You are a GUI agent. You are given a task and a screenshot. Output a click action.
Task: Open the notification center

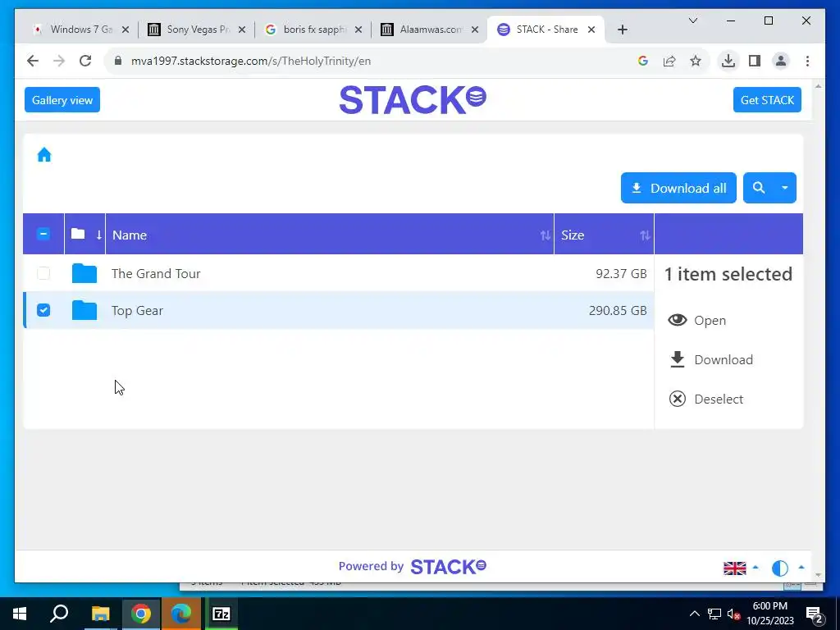tap(815, 614)
